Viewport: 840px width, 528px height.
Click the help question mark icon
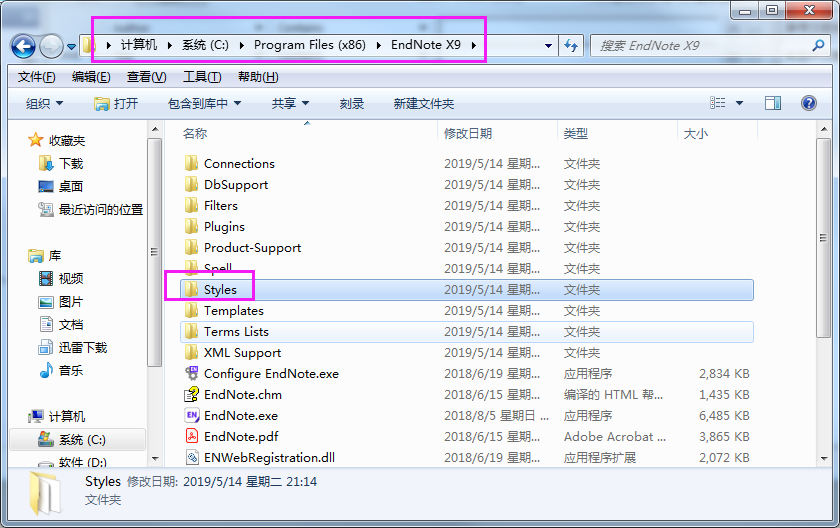[808, 103]
